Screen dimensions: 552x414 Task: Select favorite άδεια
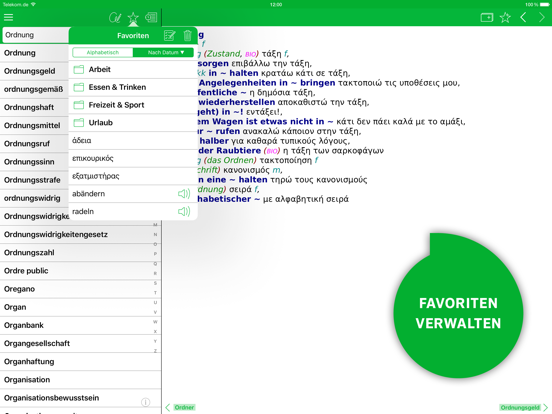(133, 140)
